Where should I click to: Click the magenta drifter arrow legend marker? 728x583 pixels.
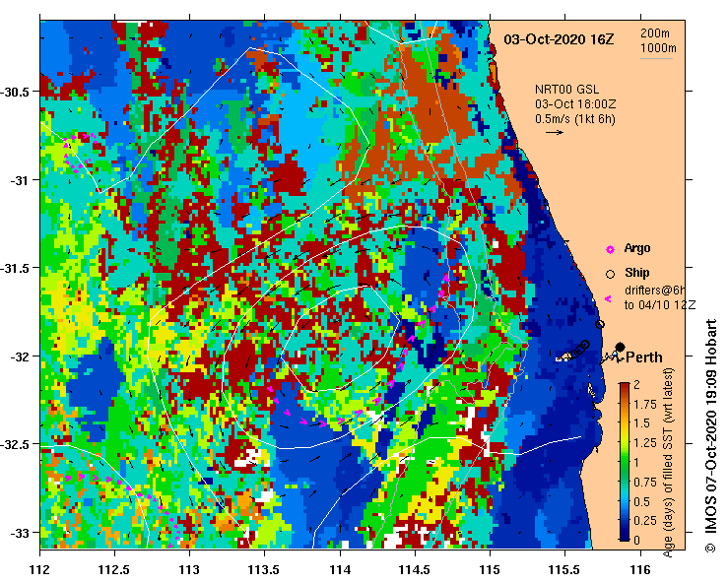tap(608, 299)
